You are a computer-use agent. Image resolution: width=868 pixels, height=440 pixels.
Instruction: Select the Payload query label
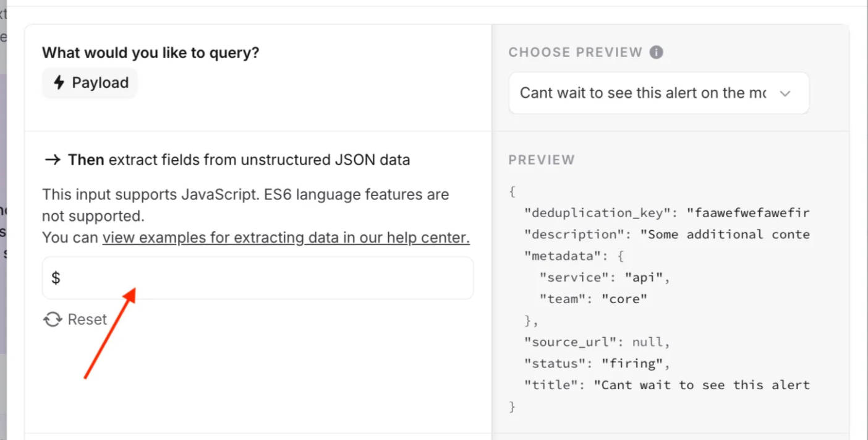coord(100,83)
